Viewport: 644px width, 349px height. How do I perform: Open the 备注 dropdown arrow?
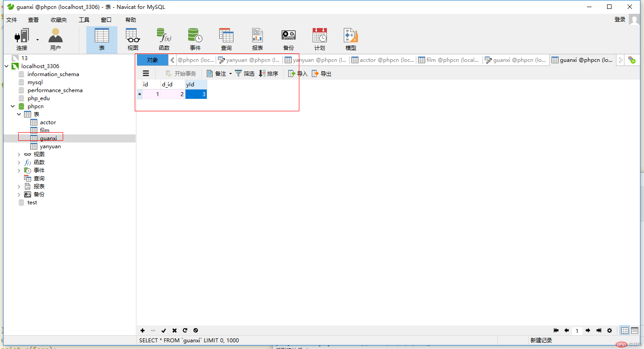click(230, 74)
